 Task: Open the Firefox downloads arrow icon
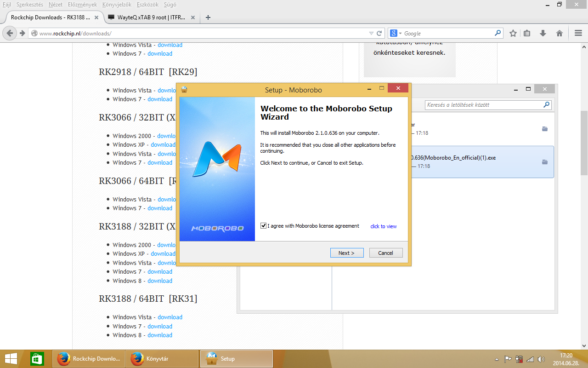click(543, 33)
